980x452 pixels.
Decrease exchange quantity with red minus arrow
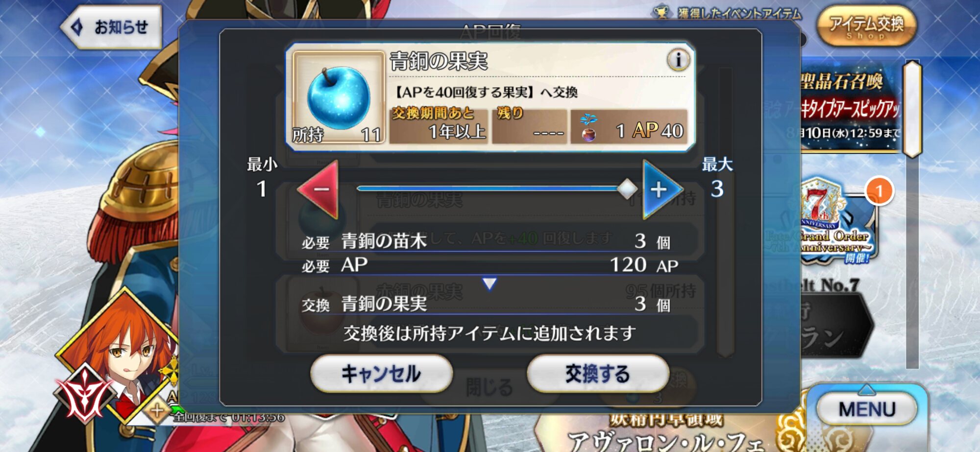coord(319,189)
